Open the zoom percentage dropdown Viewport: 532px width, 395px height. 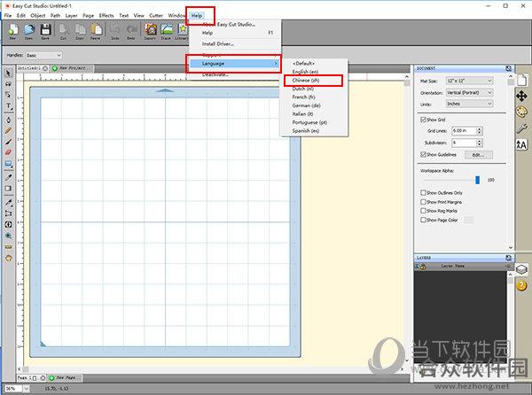[x=26, y=389]
